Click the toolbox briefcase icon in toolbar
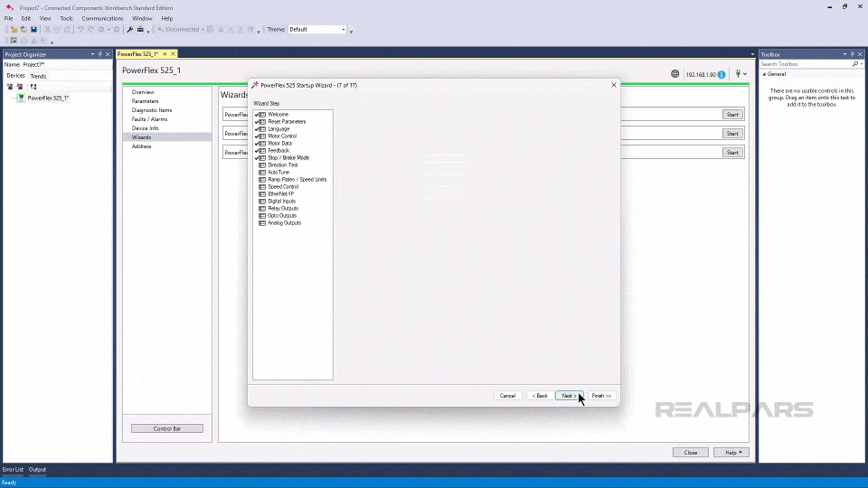The height and width of the screenshot is (488, 868). (x=141, y=29)
